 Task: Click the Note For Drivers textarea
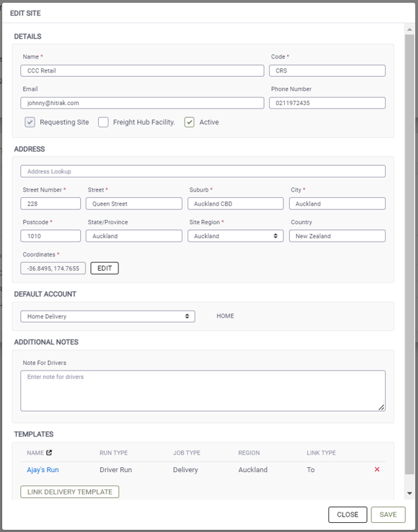tap(203, 391)
